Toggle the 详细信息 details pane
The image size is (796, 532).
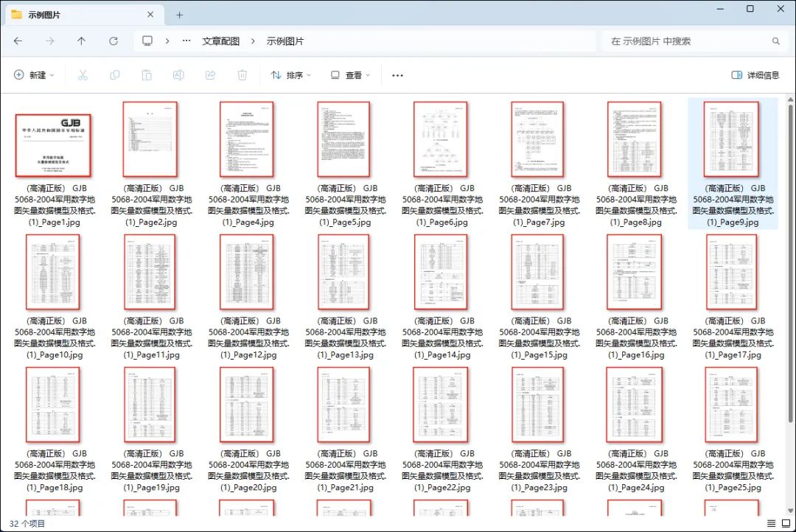pyautogui.click(x=755, y=75)
